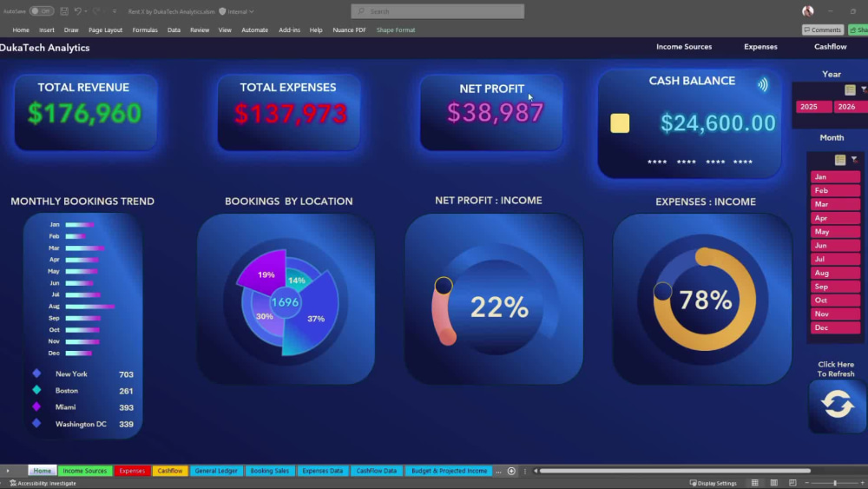Select Dec in the Month slicer
Image resolution: width=868 pixels, height=489 pixels.
point(835,327)
